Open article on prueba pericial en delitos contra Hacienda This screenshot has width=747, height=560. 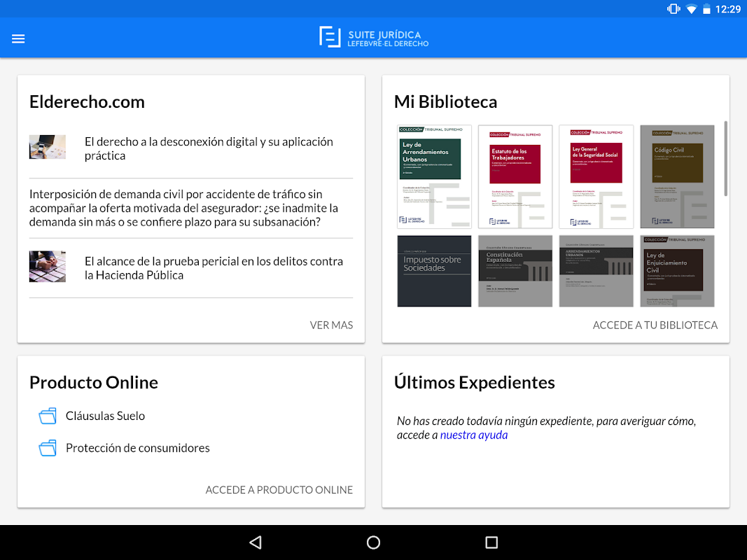coord(214,268)
